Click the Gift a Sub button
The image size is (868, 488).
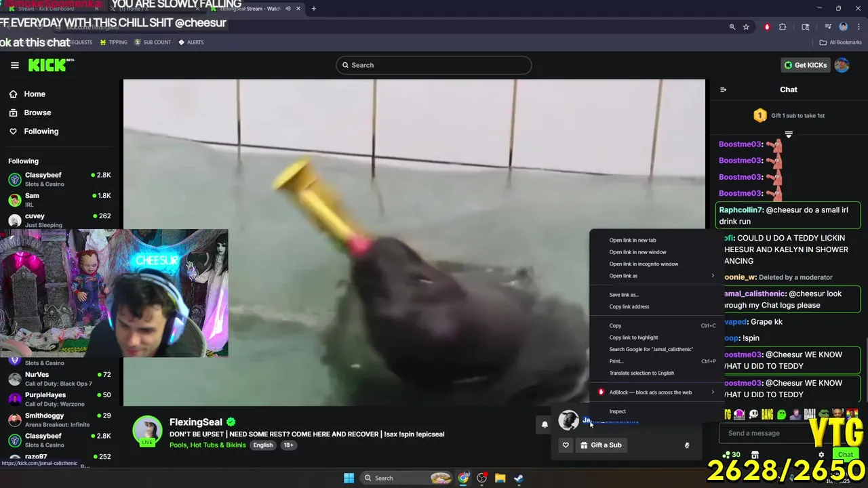tap(601, 445)
